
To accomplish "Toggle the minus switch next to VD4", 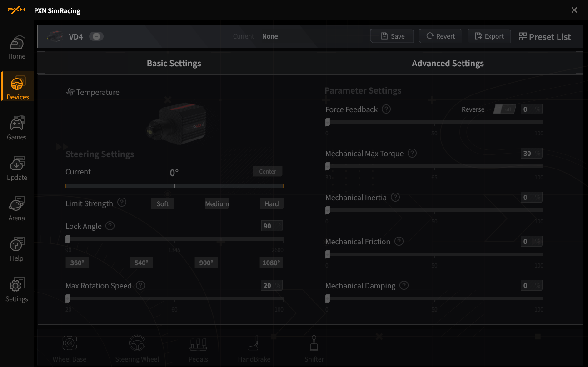I will click(x=96, y=36).
